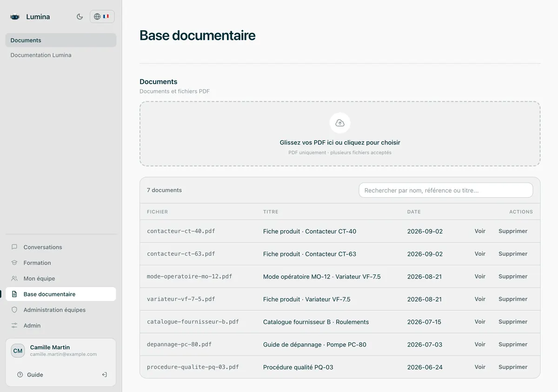
Task: Open the Formation section
Action: (x=61, y=263)
